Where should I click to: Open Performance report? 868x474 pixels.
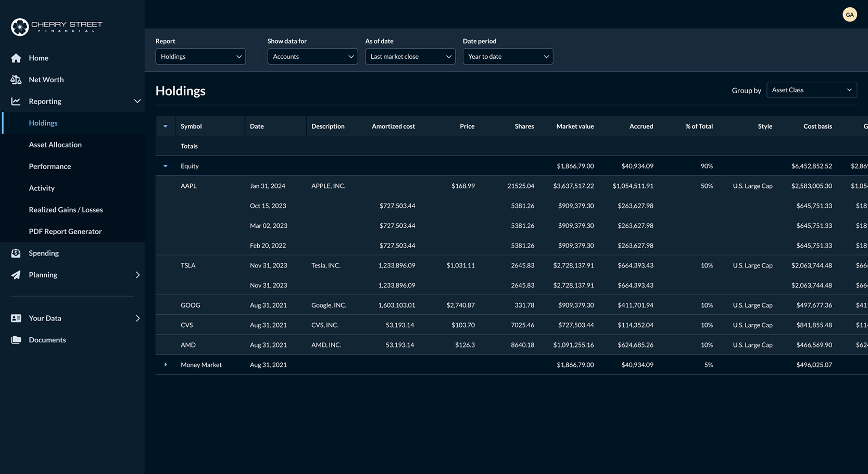50,166
